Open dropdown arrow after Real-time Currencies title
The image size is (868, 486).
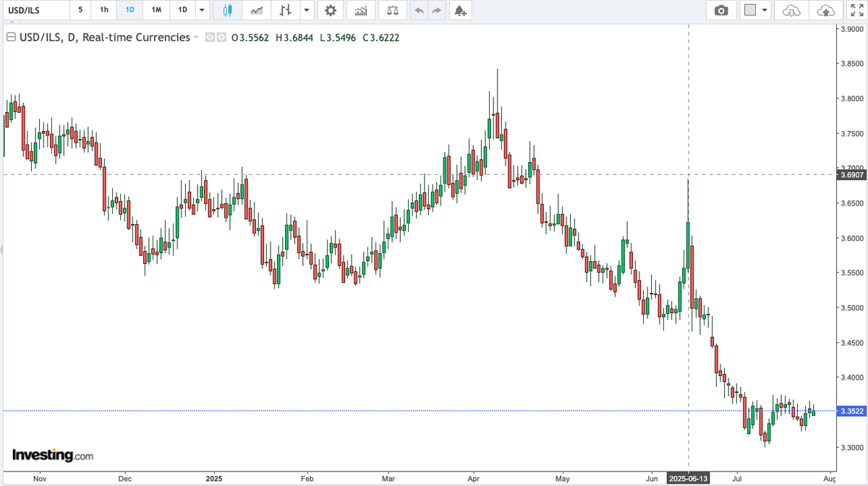(x=196, y=37)
